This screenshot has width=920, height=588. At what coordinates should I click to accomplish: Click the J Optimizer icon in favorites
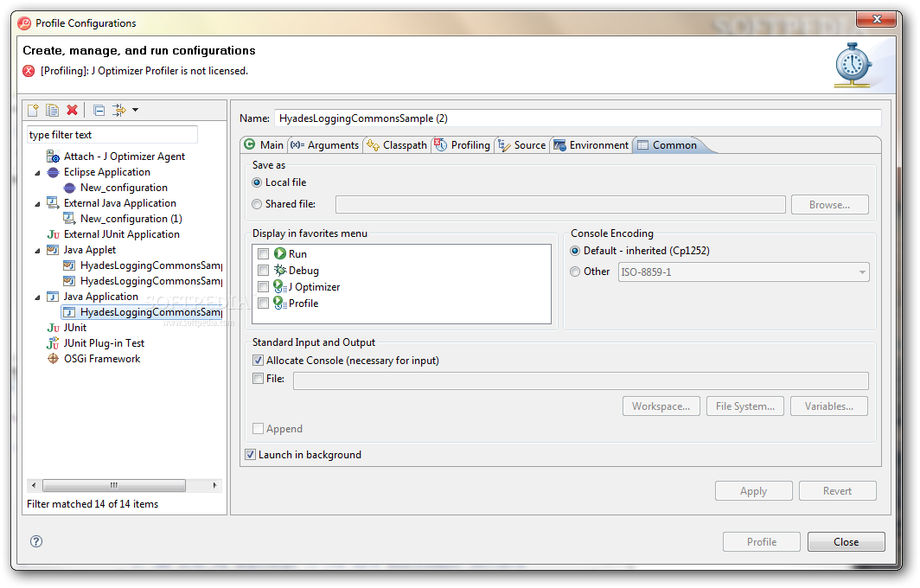click(280, 287)
